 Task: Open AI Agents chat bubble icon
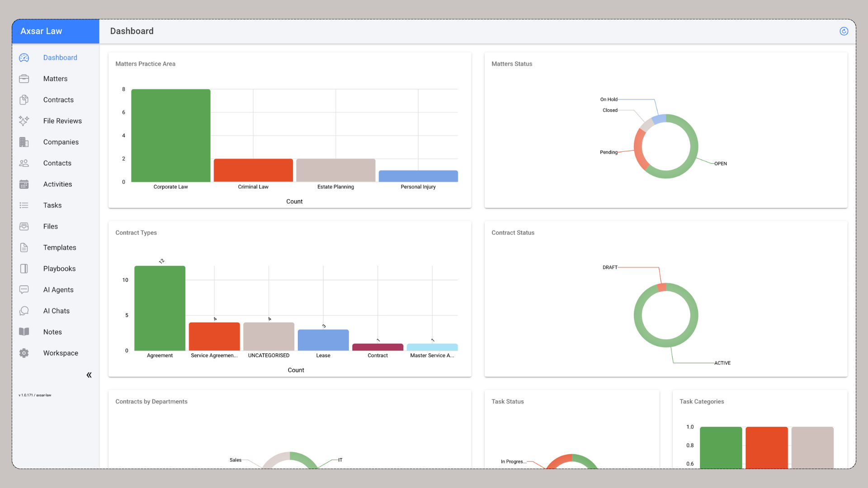(x=24, y=290)
